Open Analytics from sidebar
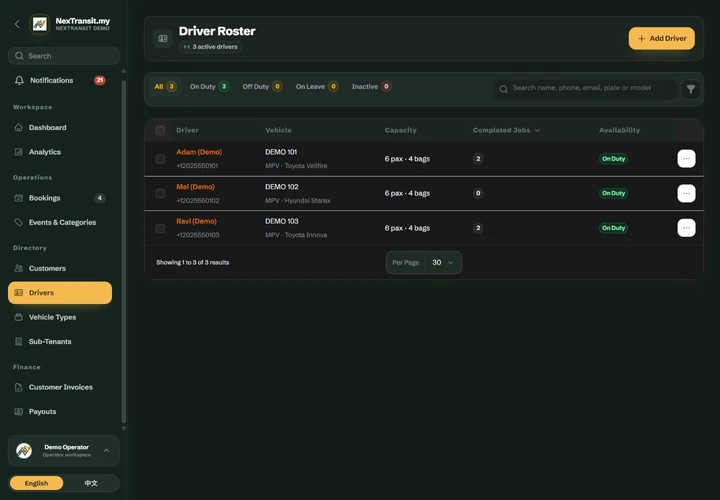The image size is (720, 500). (60, 152)
